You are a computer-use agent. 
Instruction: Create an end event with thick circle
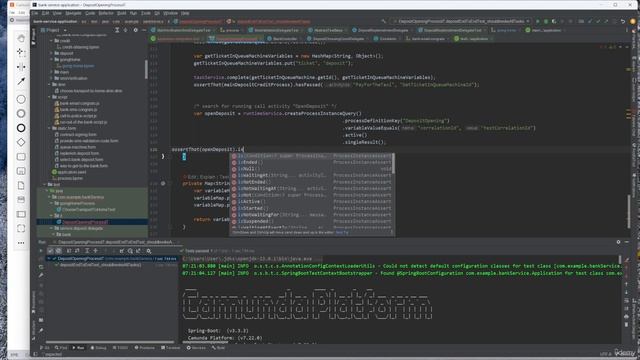click(21, 128)
